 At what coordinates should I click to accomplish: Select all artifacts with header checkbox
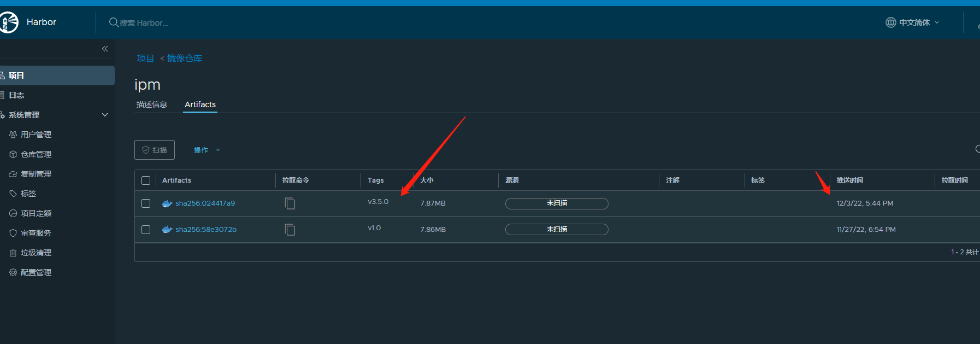tap(146, 180)
